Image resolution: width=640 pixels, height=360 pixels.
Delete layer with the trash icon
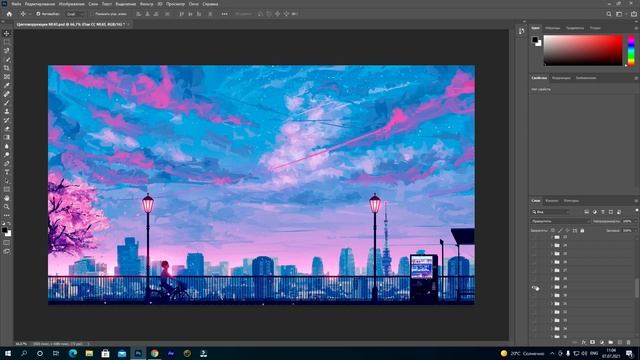coord(629,342)
